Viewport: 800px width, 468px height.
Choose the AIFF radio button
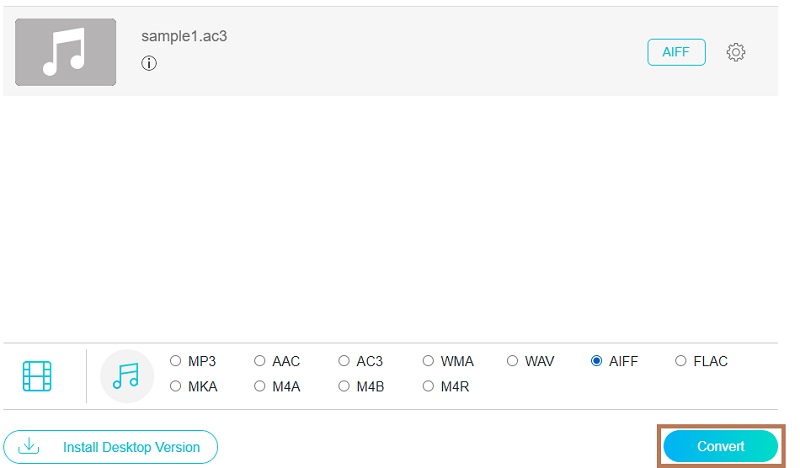pos(596,361)
